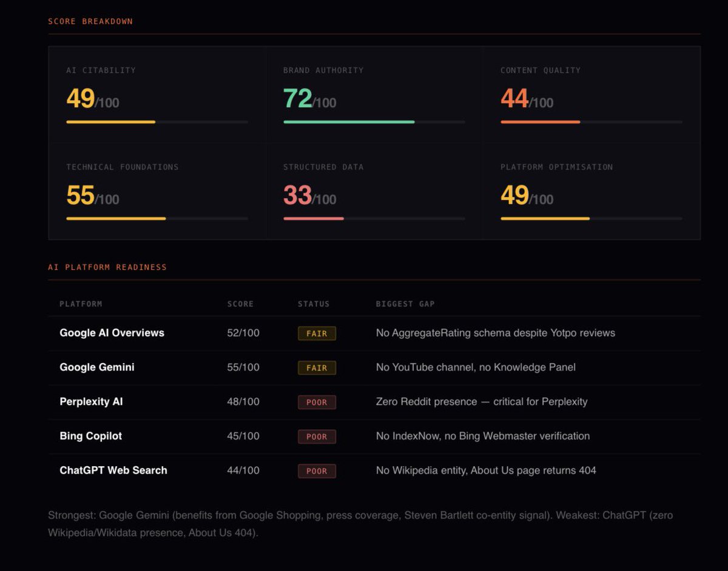Click the PLATFORM column header
Screen dimensions: 728x571
point(81,304)
